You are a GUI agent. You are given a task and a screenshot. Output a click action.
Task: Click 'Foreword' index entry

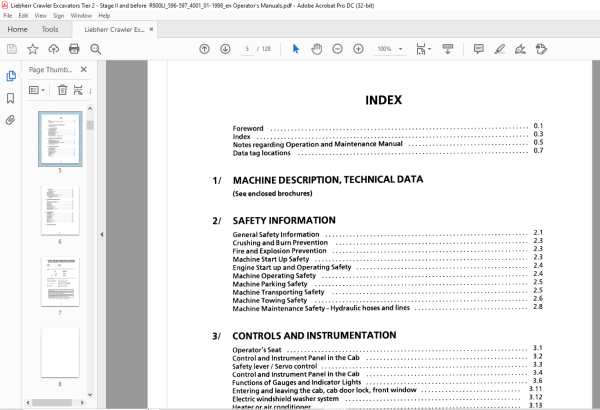[248, 128]
